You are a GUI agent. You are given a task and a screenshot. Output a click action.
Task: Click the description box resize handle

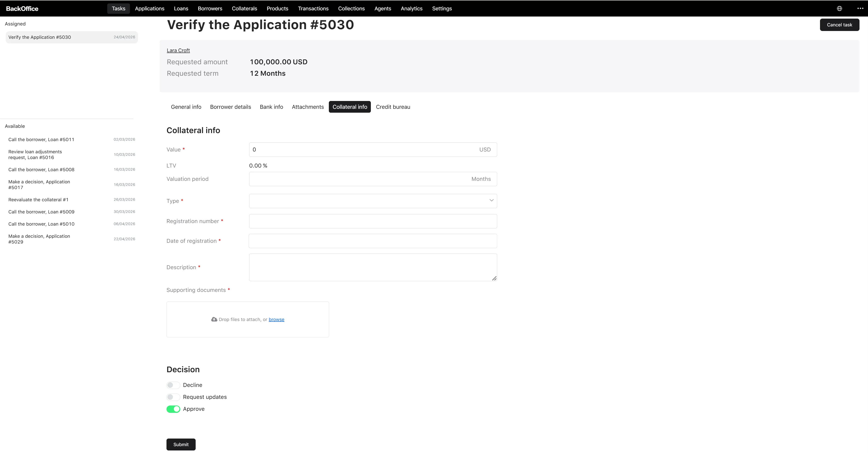[494, 278]
